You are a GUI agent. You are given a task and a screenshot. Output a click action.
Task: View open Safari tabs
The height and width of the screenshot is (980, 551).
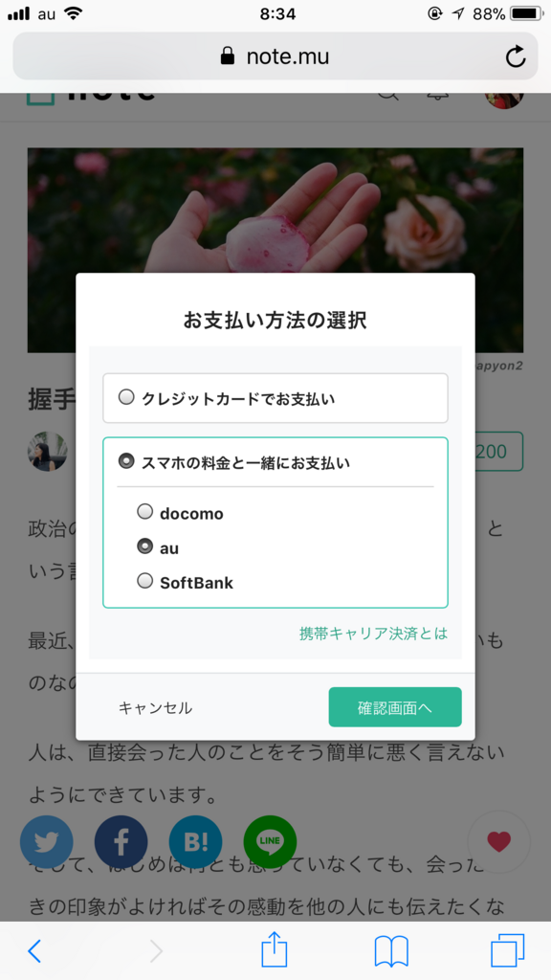(510, 950)
